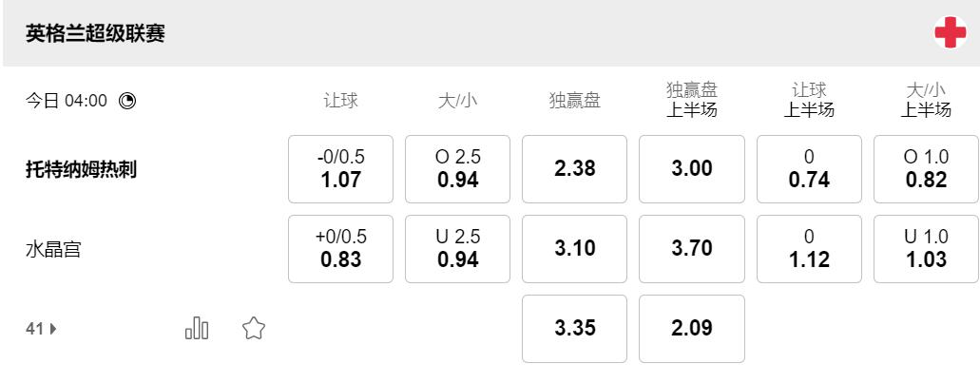Image resolution: width=980 pixels, height=383 pixels.
Task: Choose first-half handicap 0 at 1.12
Action: (809, 249)
